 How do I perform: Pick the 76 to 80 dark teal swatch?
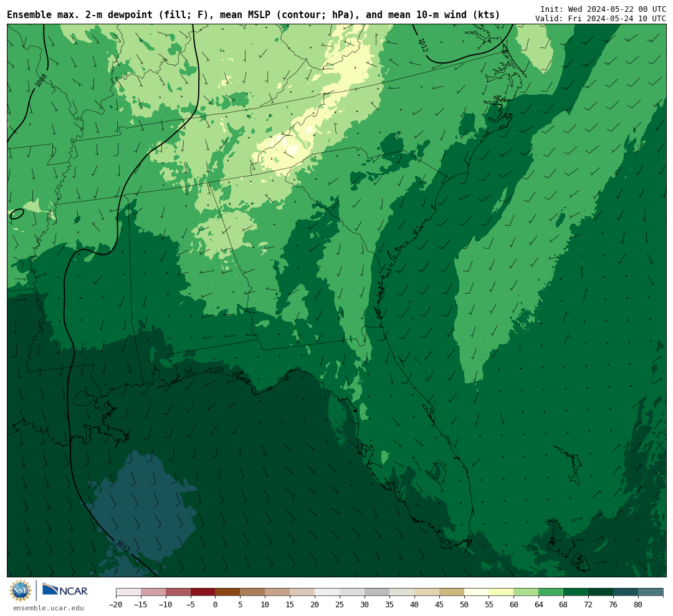[626, 592]
